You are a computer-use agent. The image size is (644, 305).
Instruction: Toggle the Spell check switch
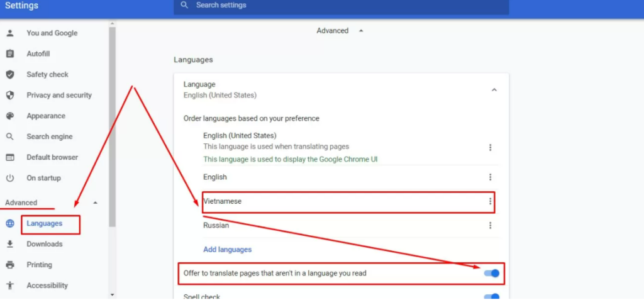492,297
